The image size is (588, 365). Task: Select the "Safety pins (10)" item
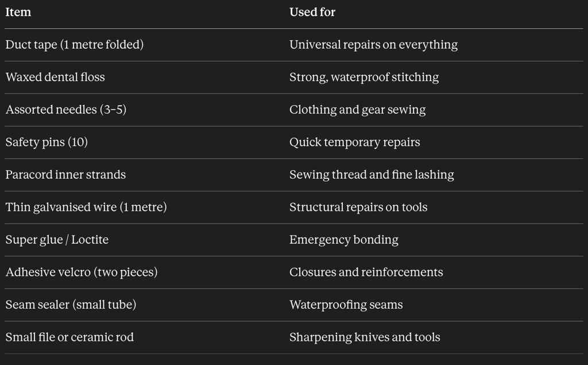pos(47,142)
